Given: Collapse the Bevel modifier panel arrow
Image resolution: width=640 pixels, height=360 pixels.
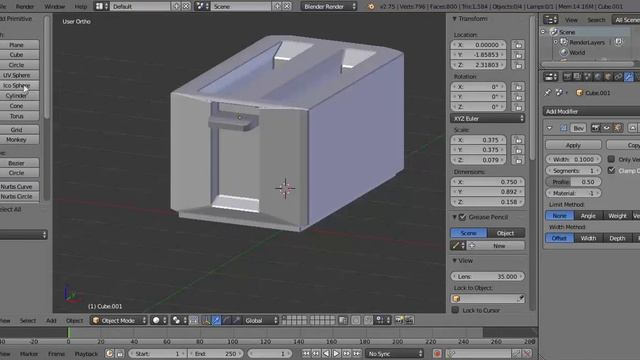Looking at the screenshot, I should click(549, 128).
